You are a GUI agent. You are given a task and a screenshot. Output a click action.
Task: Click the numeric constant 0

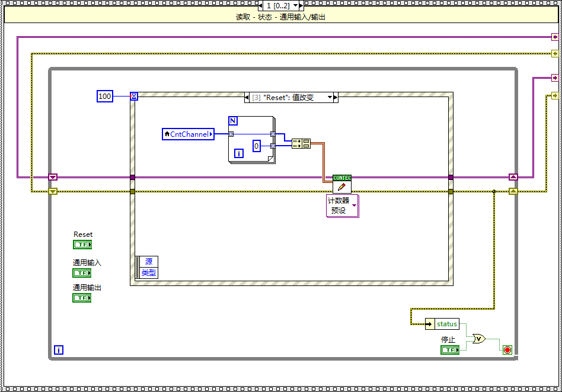click(x=257, y=146)
